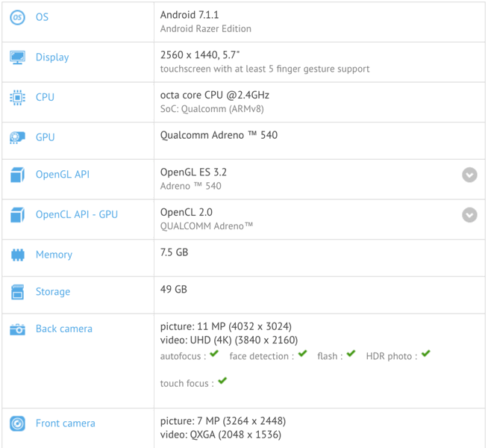488x448 pixels.
Task: Expand the OpenGL ES 3.2 details
Action: click(469, 175)
